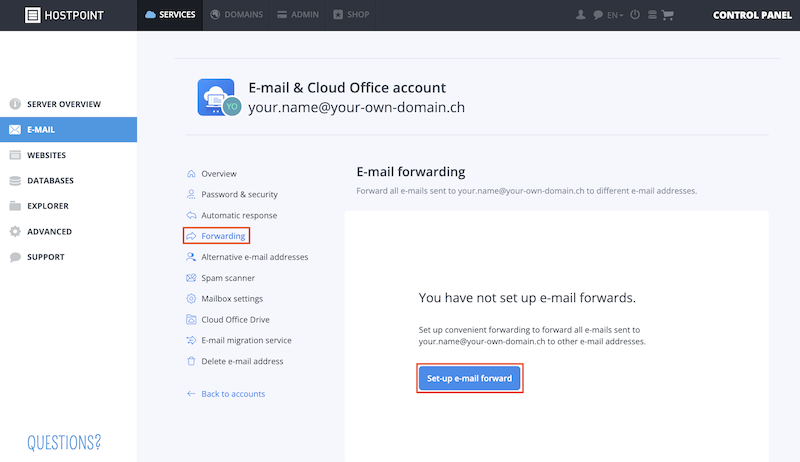Click the Databases stack icon
800x462 pixels.
[x=15, y=181]
